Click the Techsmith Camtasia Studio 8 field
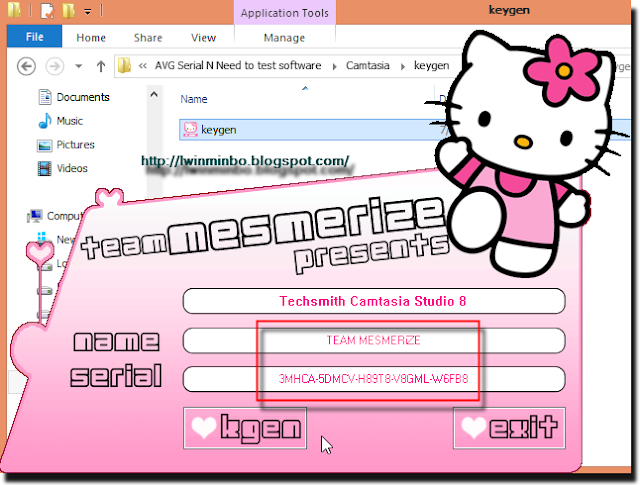 [374, 301]
